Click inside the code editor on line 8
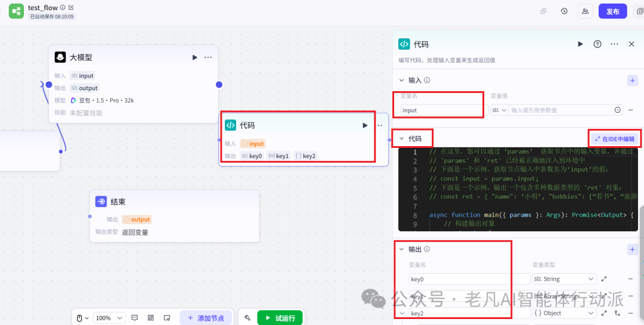Viewport: 644px width, 325px height. 531,215
